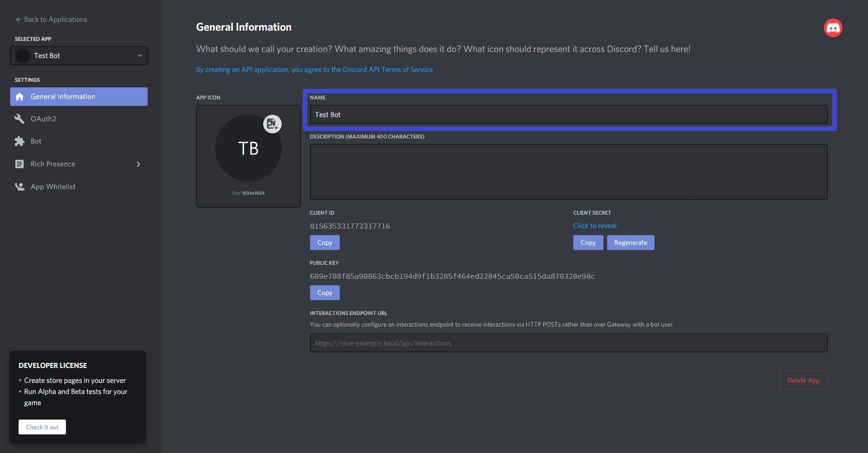Click to reveal the client secret
This screenshot has width=868, height=453.
pyautogui.click(x=595, y=226)
